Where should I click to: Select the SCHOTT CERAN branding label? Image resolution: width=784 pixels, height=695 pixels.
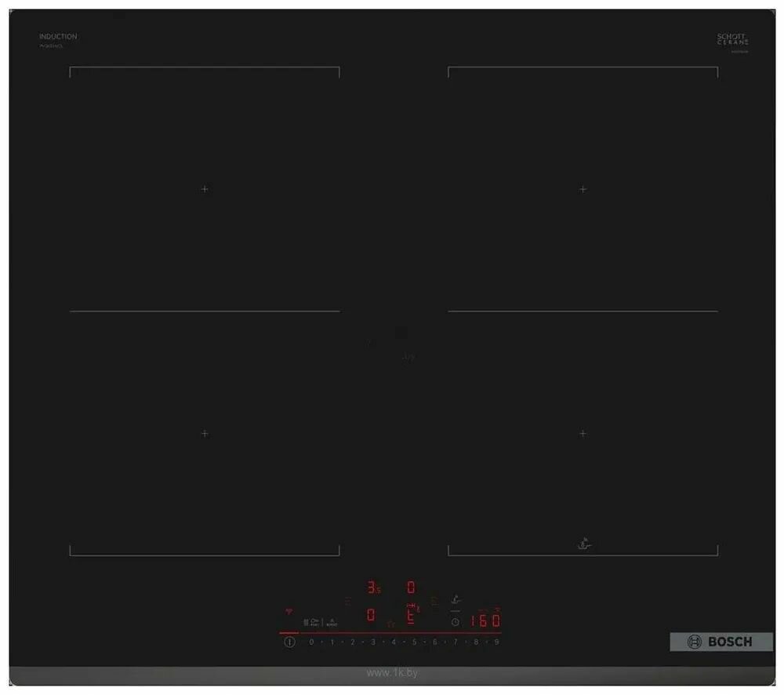tap(731, 39)
